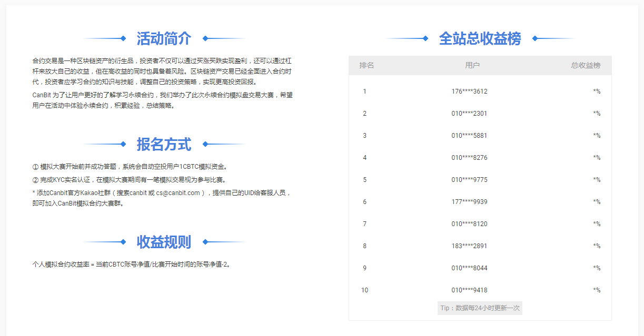Click the step ② line about KYC实名认证
Screen dimensions: 644x336
129,180
